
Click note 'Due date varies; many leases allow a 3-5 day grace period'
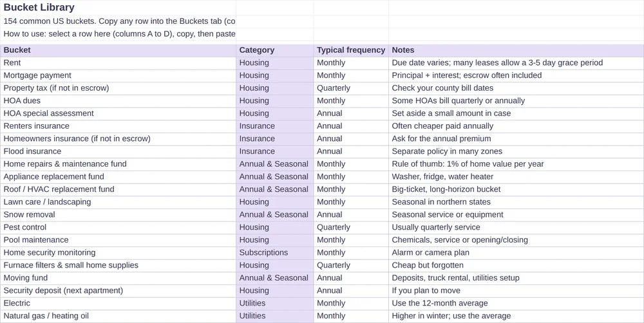tap(516, 63)
